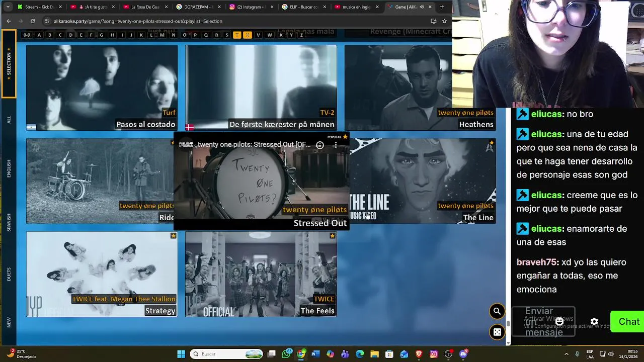This screenshot has width=644, height=362.
Task: Select the Selection playlist tab
Action: pyautogui.click(x=9, y=63)
